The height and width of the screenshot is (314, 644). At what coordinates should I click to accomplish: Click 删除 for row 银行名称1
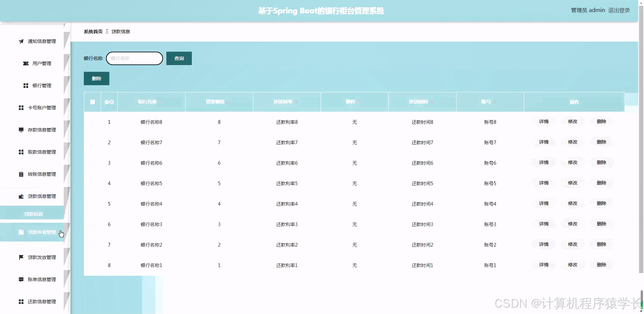click(x=601, y=265)
